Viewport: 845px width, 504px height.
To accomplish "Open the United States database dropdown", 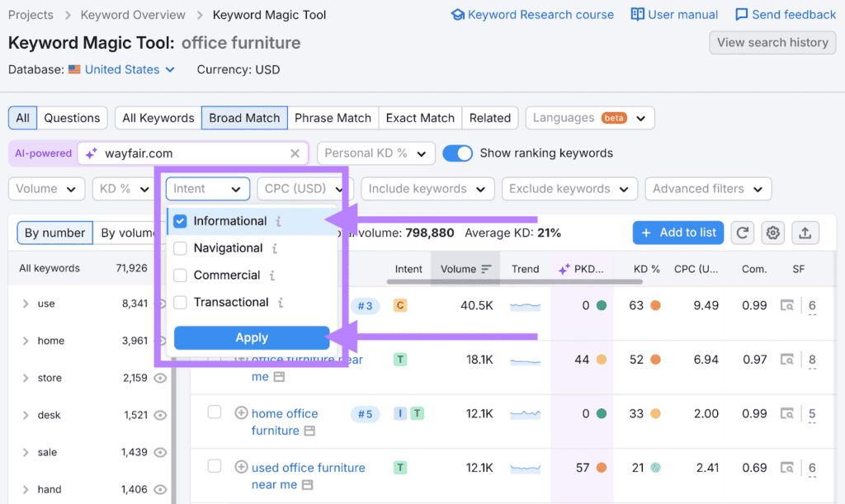I will pyautogui.click(x=122, y=70).
